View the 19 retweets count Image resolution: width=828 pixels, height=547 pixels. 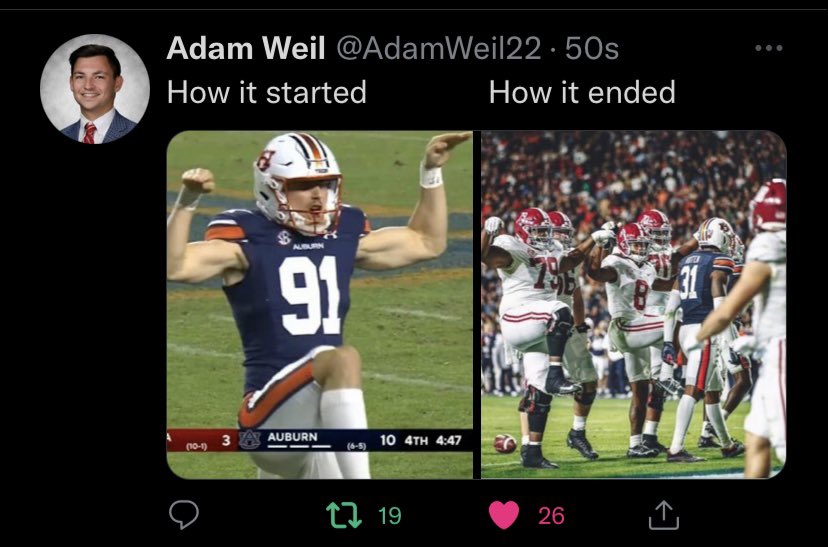[x=390, y=515]
